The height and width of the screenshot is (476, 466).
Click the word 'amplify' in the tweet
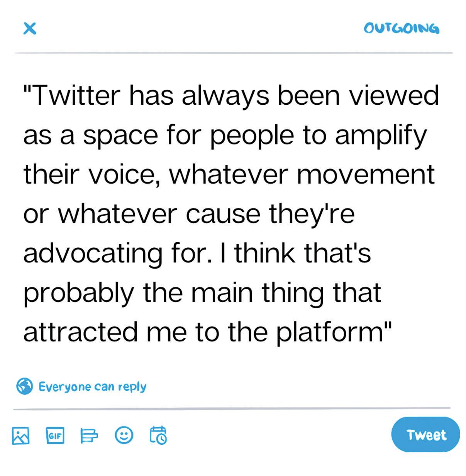[x=381, y=135]
